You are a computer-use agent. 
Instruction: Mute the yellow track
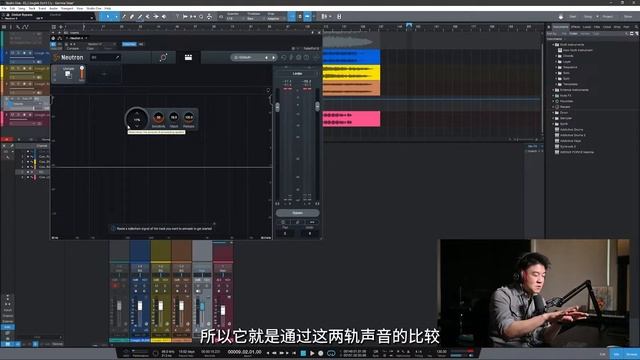(x=13, y=69)
